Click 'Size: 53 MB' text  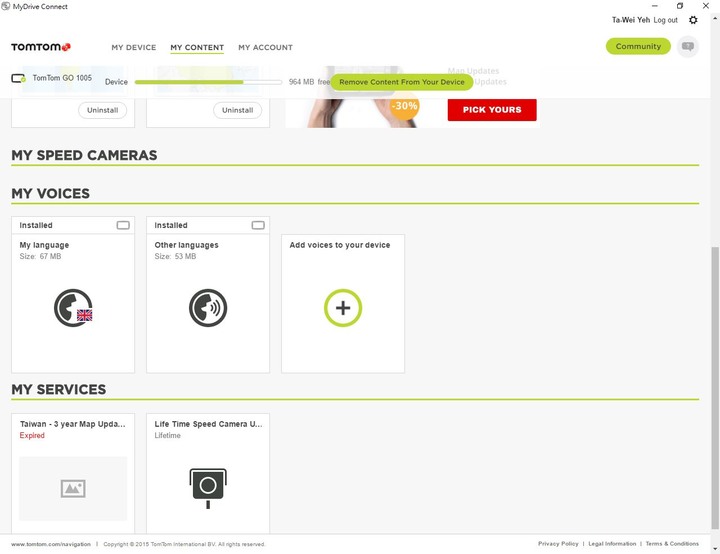click(x=175, y=256)
